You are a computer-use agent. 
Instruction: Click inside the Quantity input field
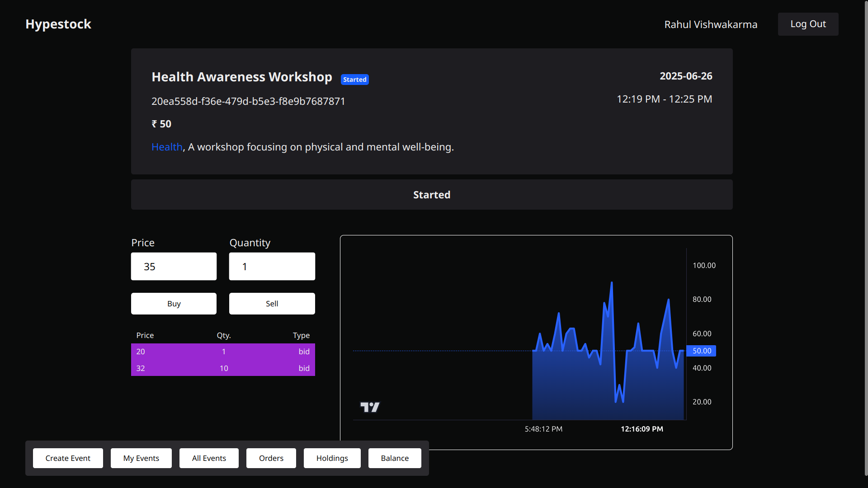pyautogui.click(x=271, y=266)
